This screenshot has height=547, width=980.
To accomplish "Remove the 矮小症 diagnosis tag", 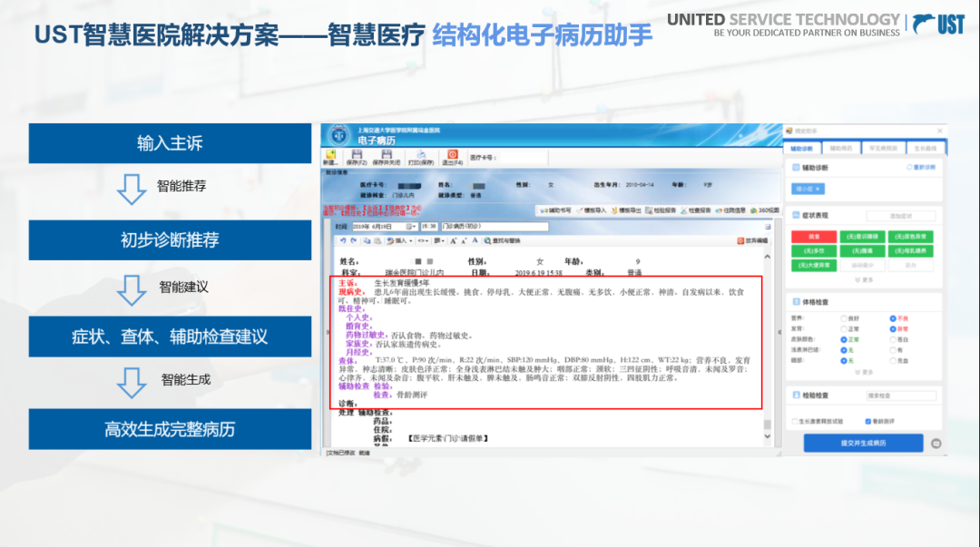I will tap(818, 189).
